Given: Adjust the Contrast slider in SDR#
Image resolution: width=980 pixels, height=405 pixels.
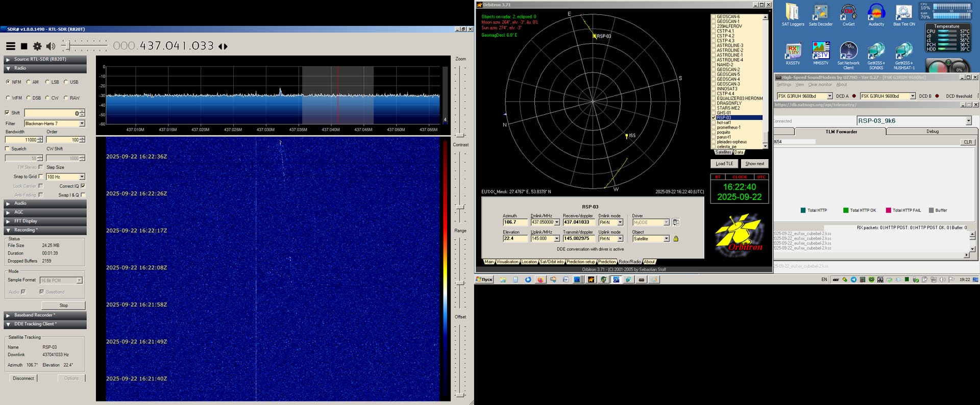Looking at the screenshot, I should [460, 207].
